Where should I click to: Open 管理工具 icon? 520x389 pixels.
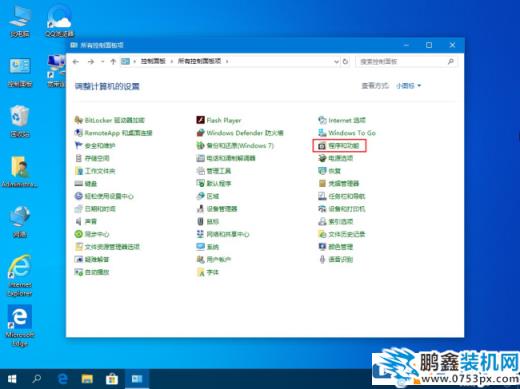point(200,171)
